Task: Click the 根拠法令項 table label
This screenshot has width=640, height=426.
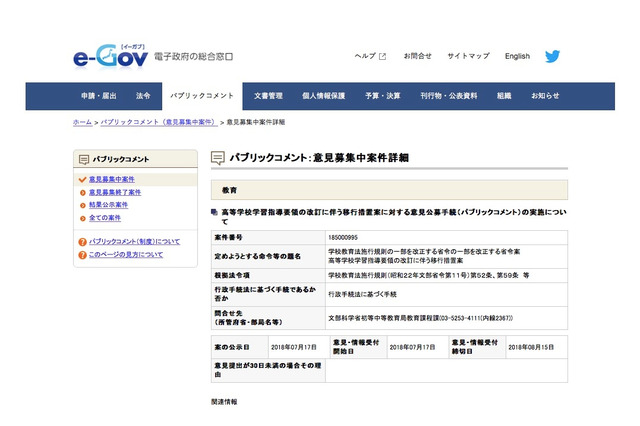Action: click(232, 275)
